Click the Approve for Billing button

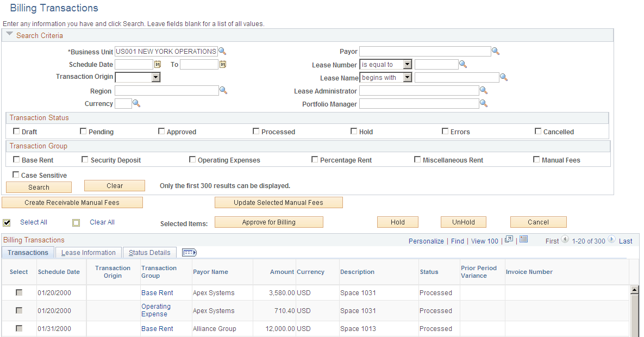coord(268,222)
